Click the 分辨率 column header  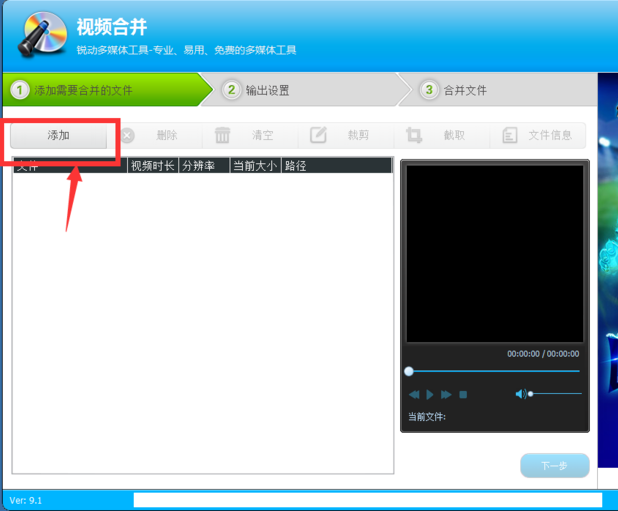[x=204, y=165]
